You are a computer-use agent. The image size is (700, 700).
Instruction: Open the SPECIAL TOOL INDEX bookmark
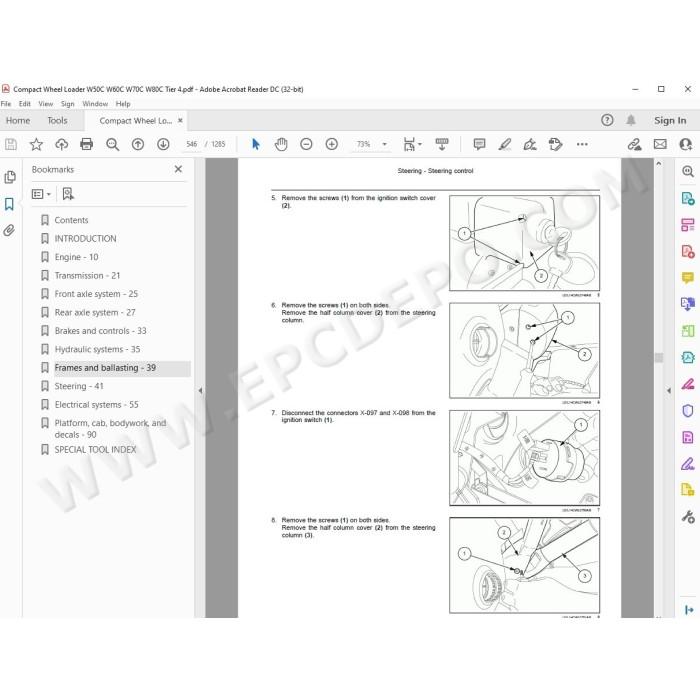[95, 450]
